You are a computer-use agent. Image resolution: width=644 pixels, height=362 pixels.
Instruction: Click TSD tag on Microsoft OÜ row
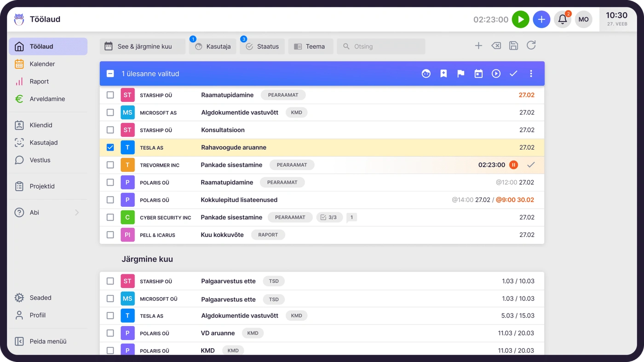[x=274, y=299]
